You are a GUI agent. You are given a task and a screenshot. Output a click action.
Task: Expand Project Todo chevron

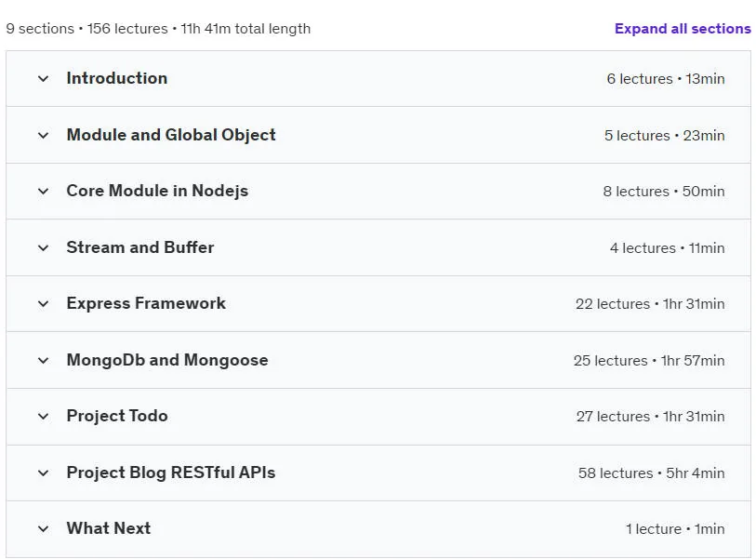[x=44, y=417]
